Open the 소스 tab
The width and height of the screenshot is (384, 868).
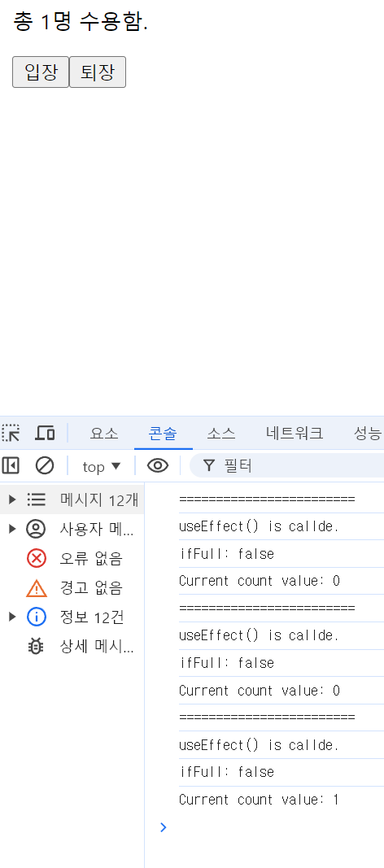[221, 434]
